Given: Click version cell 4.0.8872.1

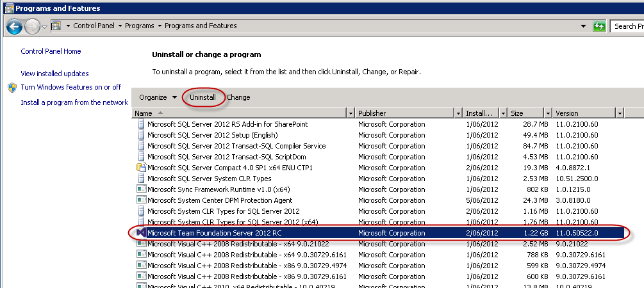Looking at the screenshot, I should (572, 168).
